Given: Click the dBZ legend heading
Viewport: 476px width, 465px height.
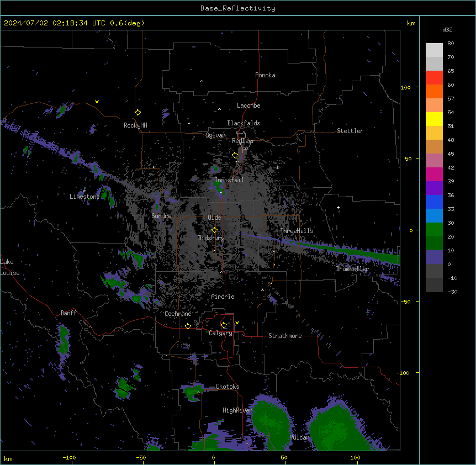Looking at the screenshot, I should (447, 29).
